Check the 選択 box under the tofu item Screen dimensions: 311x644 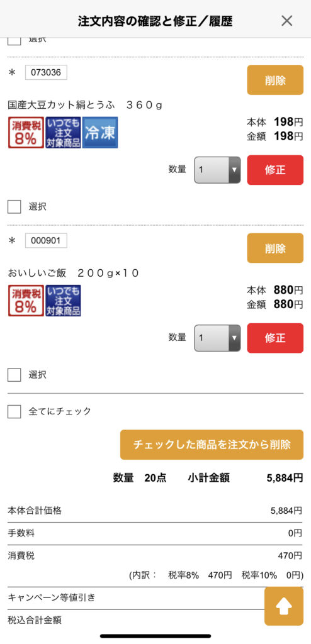[14, 206]
